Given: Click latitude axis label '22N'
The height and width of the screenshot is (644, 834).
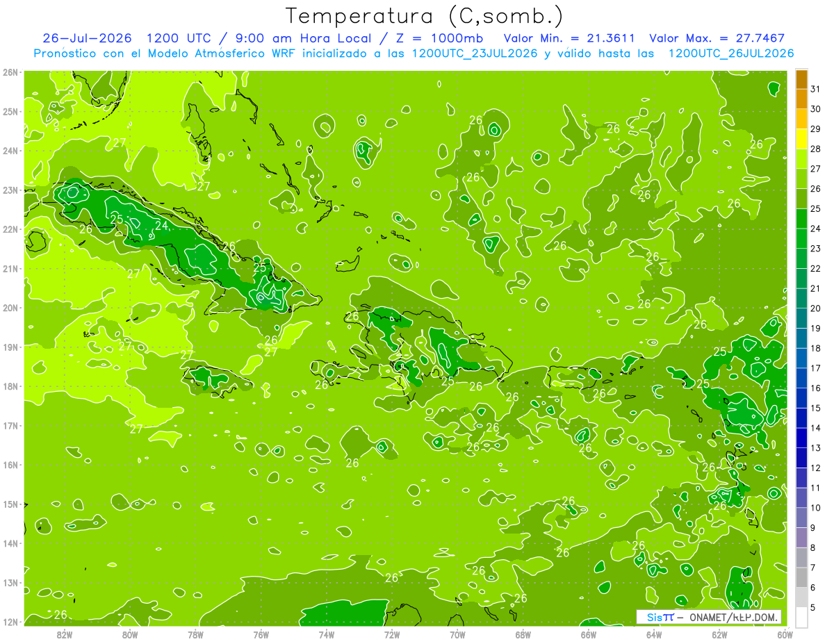Looking at the screenshot, I should (x=10, y=229).
